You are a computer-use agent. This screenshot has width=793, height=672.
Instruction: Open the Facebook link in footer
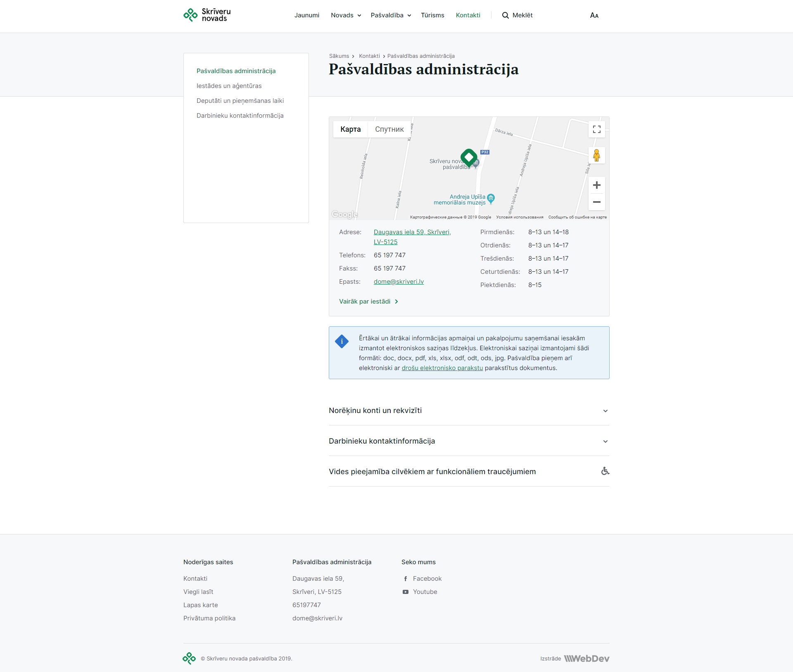(x=427, y=579)
